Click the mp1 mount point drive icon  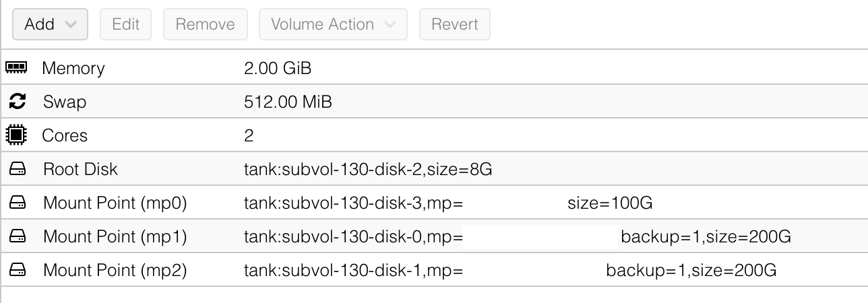18,236
